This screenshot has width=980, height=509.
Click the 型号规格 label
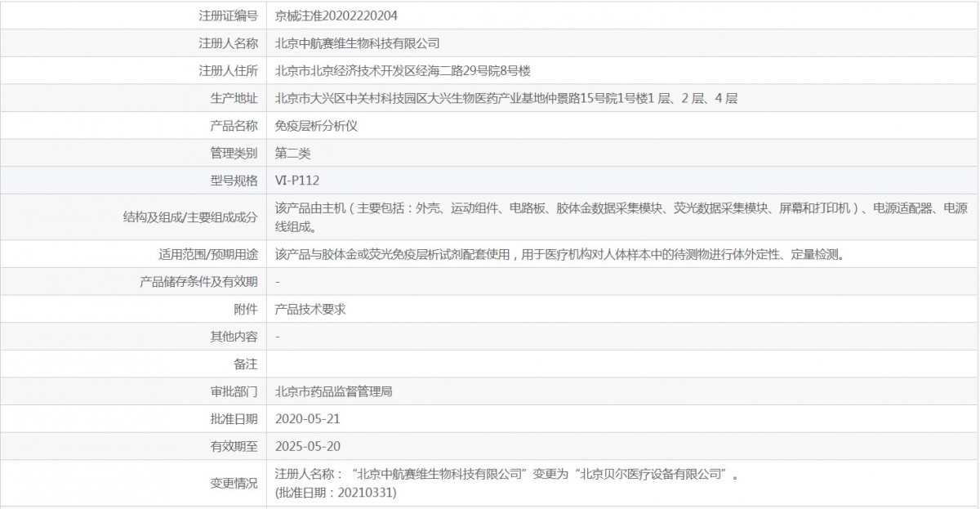(234, 181)
